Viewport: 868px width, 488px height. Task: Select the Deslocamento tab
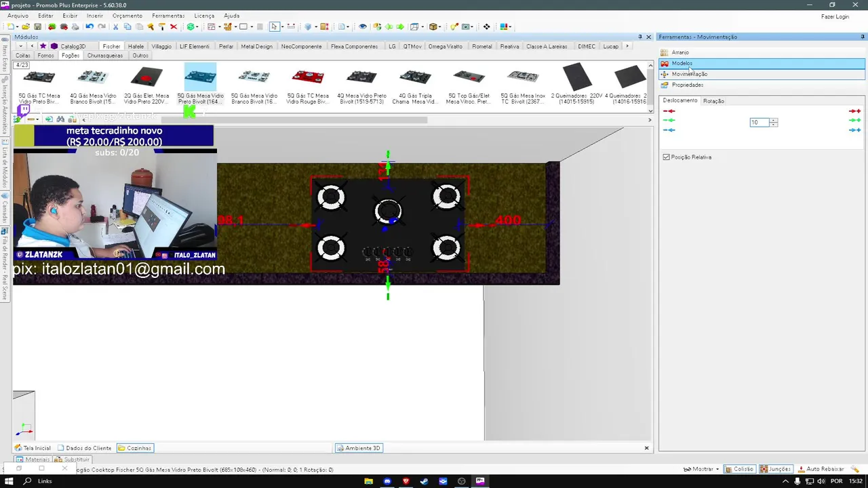pos(680,100)
